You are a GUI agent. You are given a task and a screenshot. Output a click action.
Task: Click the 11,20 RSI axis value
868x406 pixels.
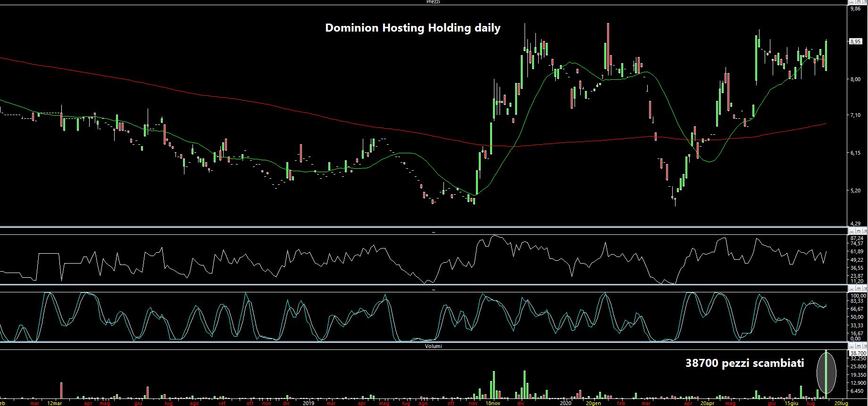point(857,281)
